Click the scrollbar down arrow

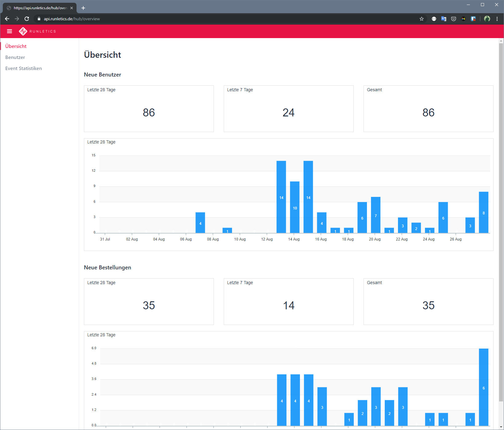pyautogui.click(x=501, y=427)
